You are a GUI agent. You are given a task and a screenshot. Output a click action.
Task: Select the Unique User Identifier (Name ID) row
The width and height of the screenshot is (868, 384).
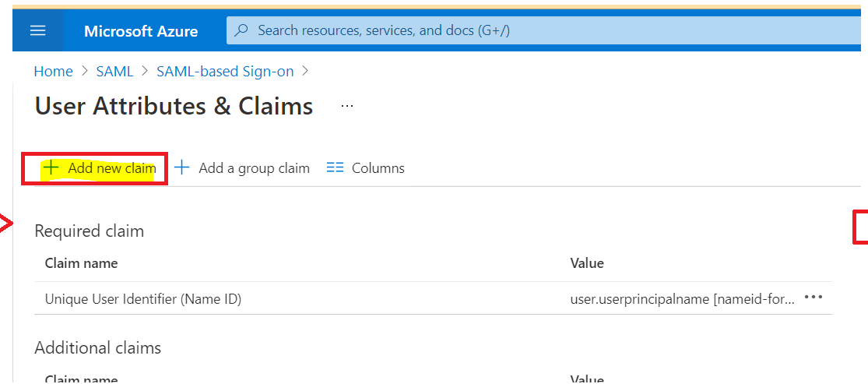click(x=433, y=299)
